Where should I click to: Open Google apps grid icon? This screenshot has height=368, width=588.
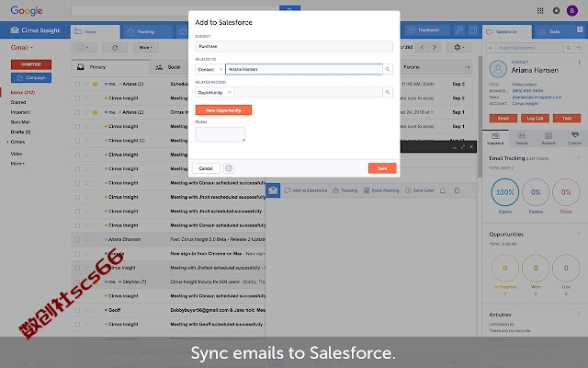(x=540, y=10)
